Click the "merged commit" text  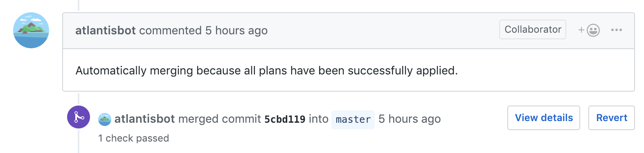click(220, 119)
